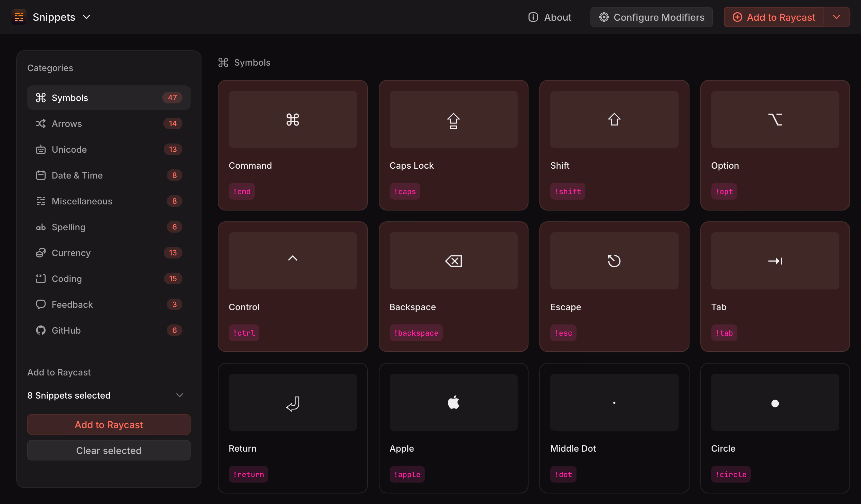Click Clear selected button
Viewport: 861px width, 504px height.
[109, 450]
